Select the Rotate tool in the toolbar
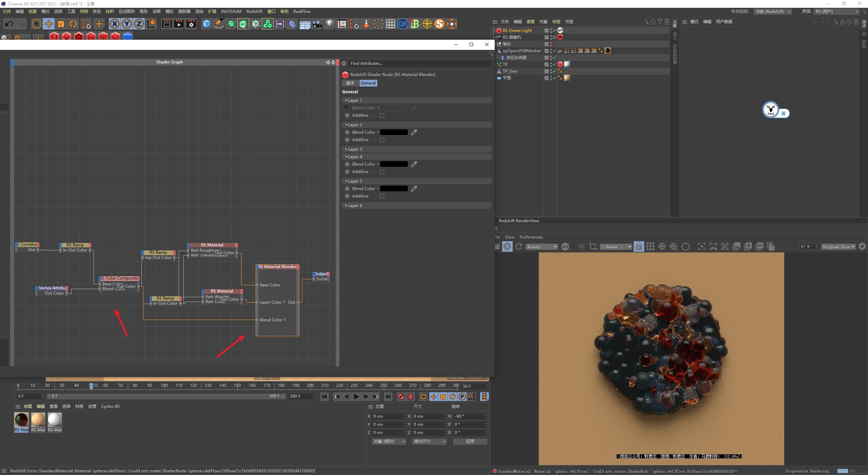This screenshot has height=475, width=868. [x=73, y=24]
